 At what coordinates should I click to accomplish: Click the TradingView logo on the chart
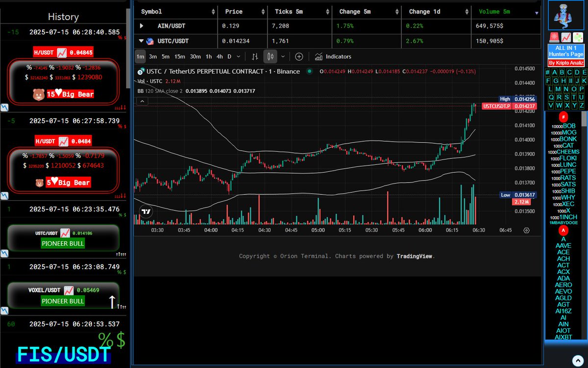click(146, 211)
